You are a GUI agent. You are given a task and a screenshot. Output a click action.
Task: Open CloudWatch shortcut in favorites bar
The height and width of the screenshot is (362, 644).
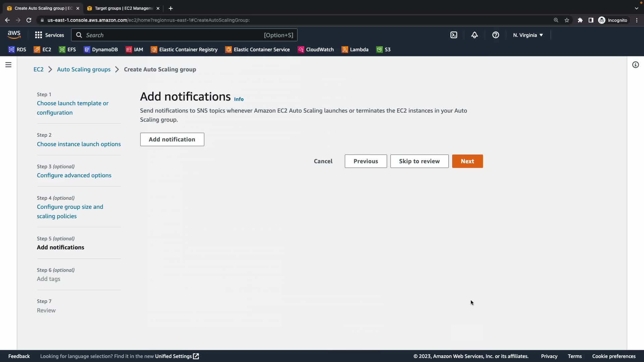[x=316, y=50]
